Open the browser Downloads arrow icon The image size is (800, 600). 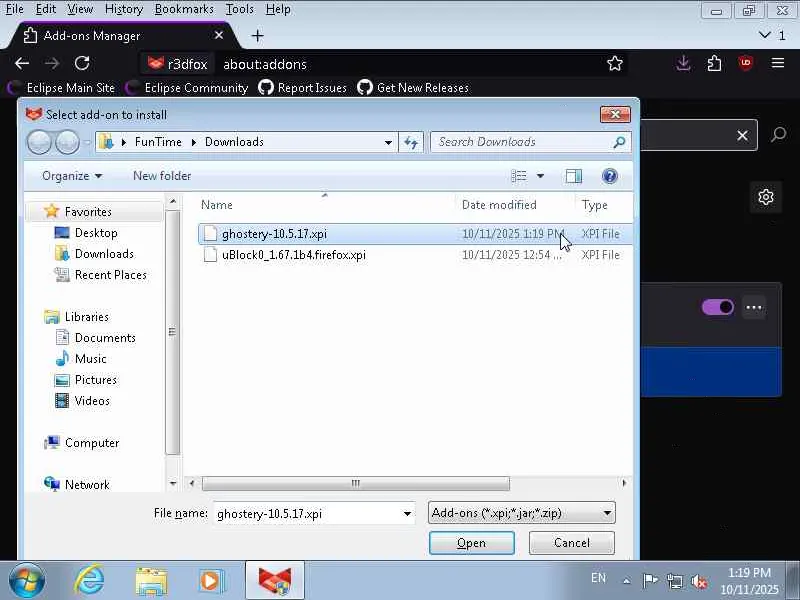(x=683, y=63)
